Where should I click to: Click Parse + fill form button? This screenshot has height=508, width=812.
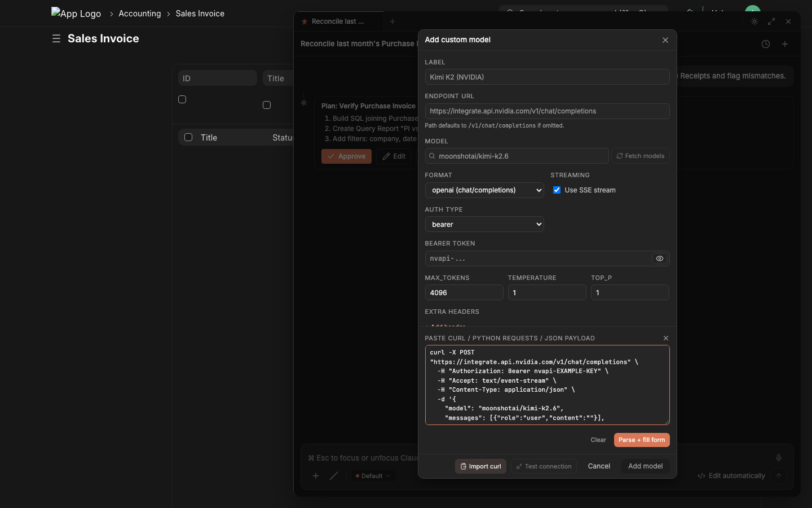[642, 440]
